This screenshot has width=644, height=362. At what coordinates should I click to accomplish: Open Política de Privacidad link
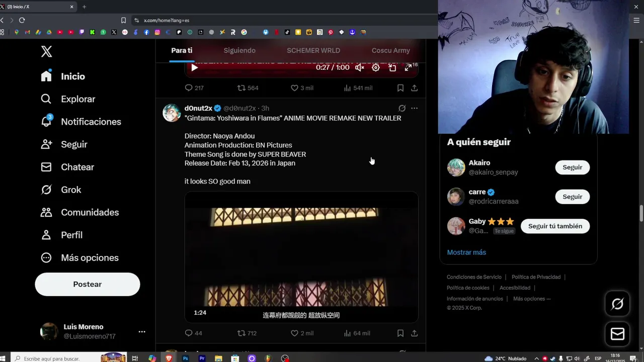tap(536, 277)
